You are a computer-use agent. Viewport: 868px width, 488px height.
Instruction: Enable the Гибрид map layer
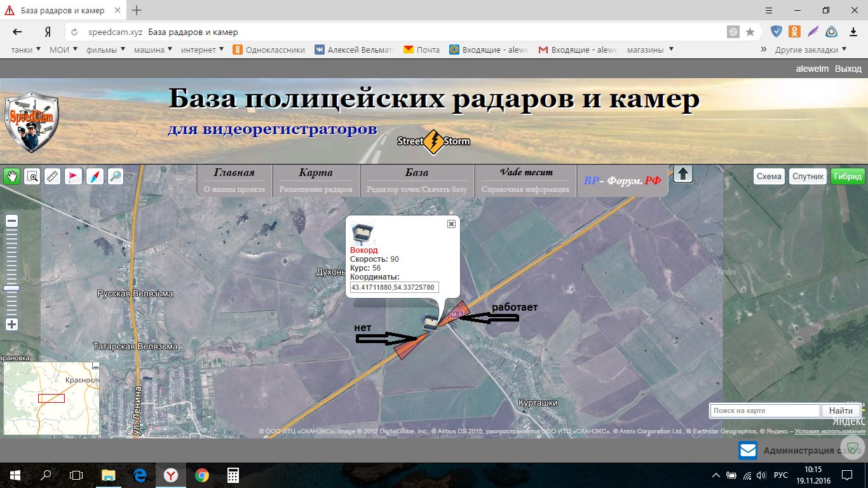click(848, 177)
